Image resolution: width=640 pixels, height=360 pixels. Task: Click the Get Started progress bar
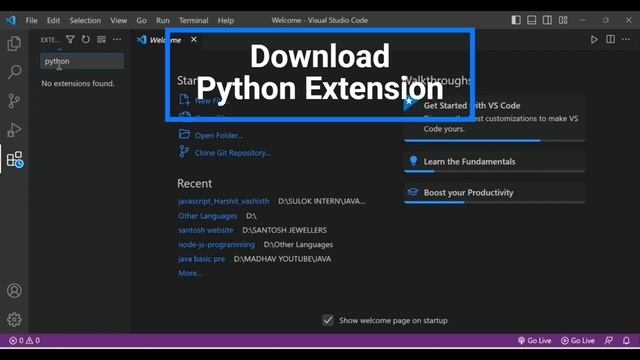(494, 140)
